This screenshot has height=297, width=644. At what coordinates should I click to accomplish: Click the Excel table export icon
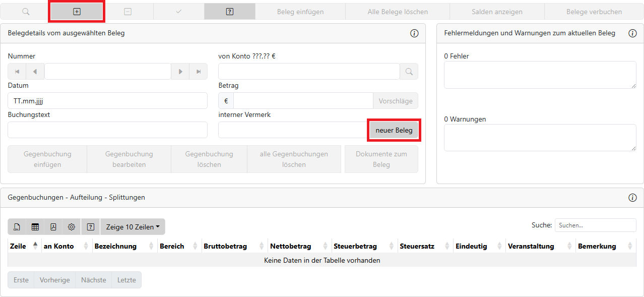35,227
